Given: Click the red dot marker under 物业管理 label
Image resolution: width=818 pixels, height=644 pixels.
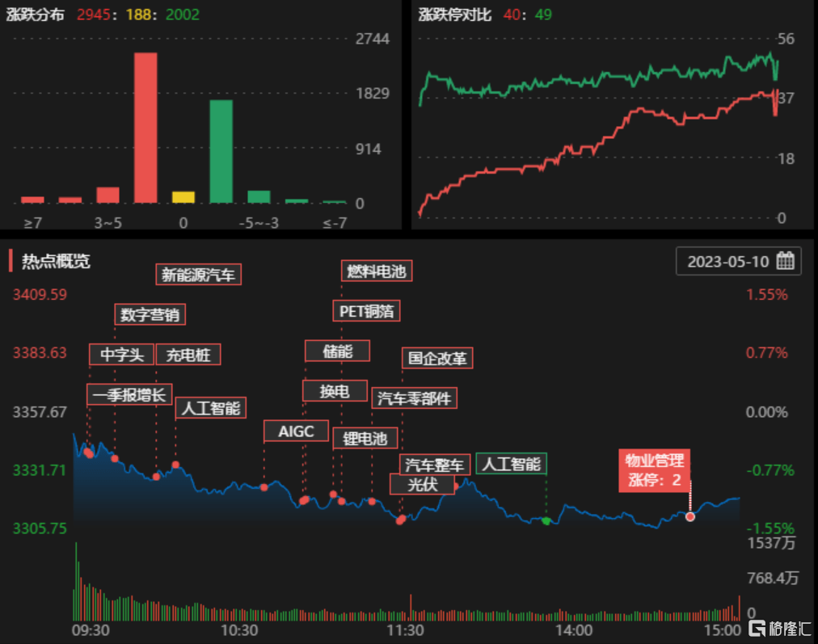Looking at the screenshot, I should [689, 516].
